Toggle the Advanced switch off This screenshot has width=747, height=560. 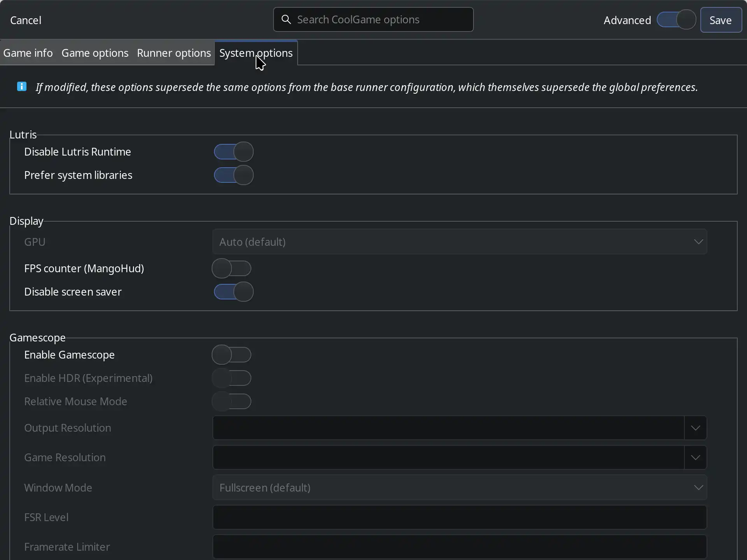(x=676, y=20)
